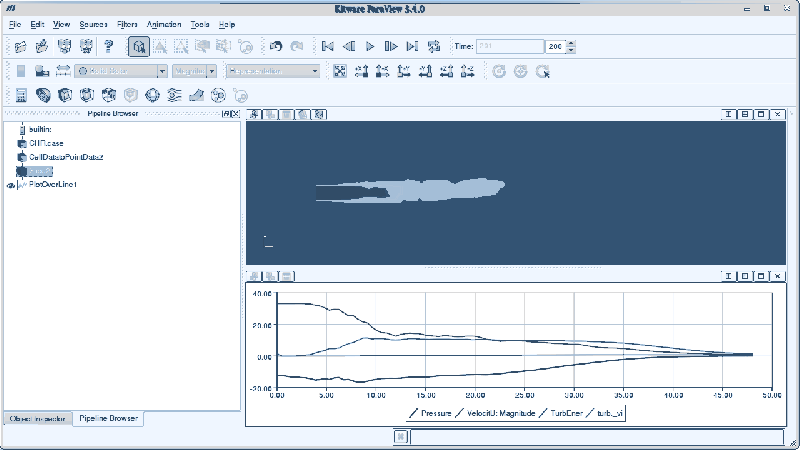The width and height of the screenshot is (800, 450).
Task: Toggle PlotOverLine1 eye visibility icon
Action: coord(11,185)
